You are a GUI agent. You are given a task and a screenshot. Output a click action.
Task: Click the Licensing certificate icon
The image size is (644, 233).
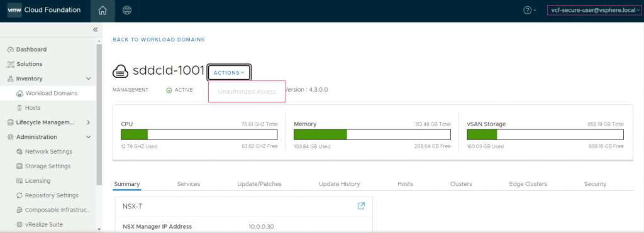(x=19, y=181)
